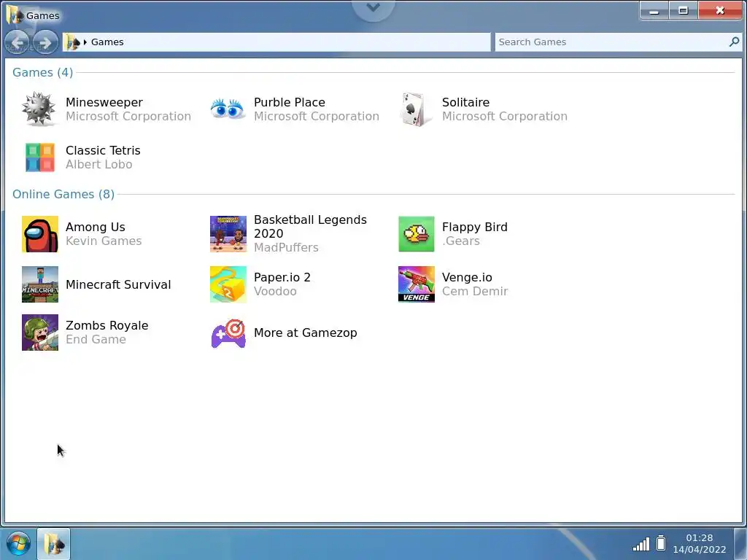Select Basketball Legends 2020 label
This screenshot has height=560, width=747.
point(310,227)
